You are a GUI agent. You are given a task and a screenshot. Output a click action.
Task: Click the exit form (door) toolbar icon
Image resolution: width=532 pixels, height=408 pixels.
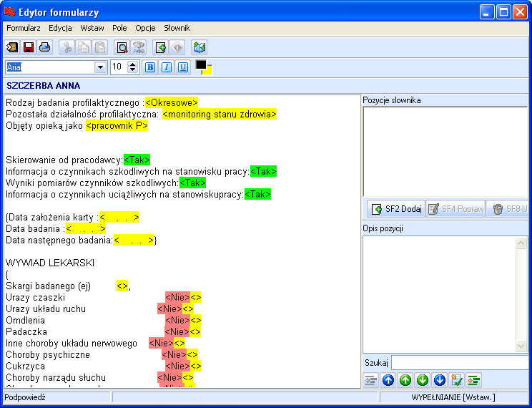(12, 47)
